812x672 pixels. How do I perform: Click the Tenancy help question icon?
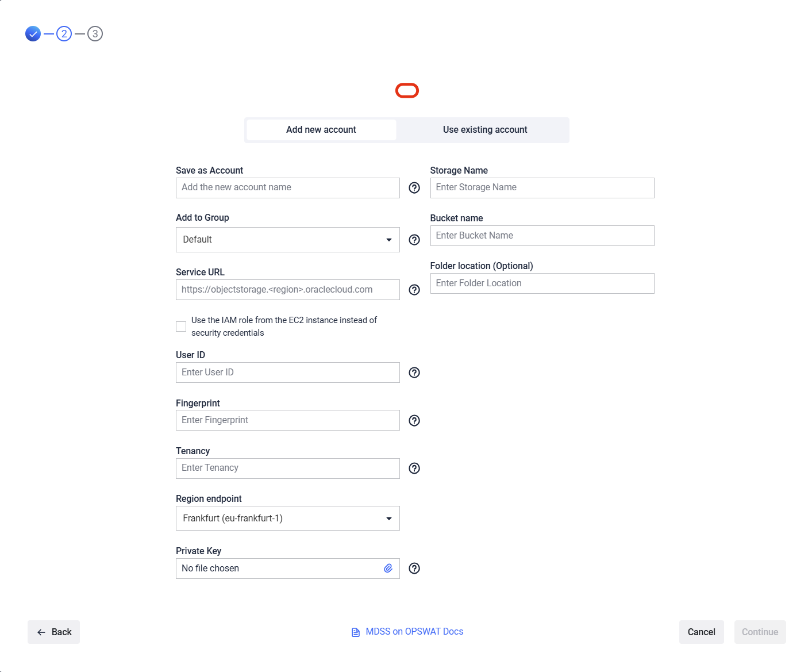click(x=414, y=469)
